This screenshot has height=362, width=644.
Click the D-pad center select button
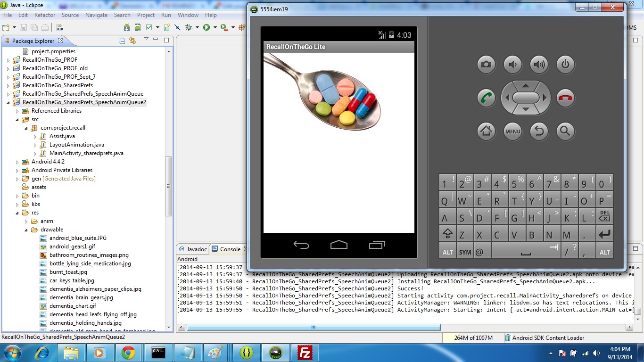[x=526, y=98]
